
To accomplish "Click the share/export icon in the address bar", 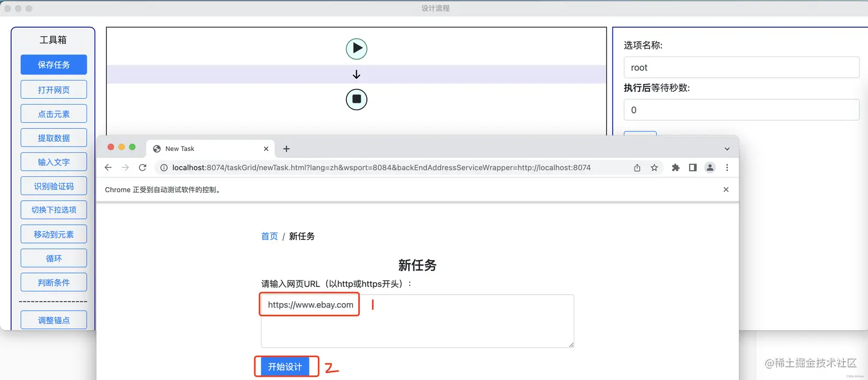I will (637, 167).
